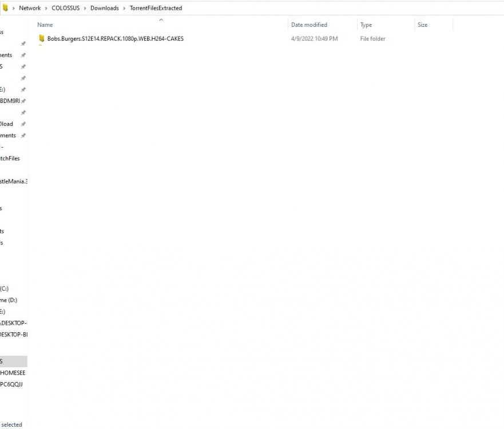Select the Bobs.Burgers.S12E14 folder name
Screen dimensions: 504x429
point(116,38)
